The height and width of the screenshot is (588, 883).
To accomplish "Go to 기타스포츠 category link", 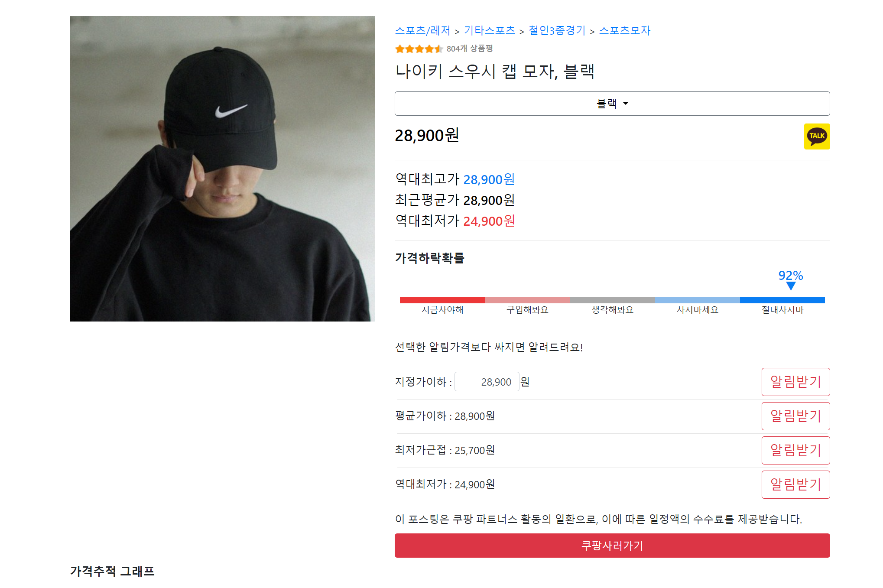I will 489,31.
